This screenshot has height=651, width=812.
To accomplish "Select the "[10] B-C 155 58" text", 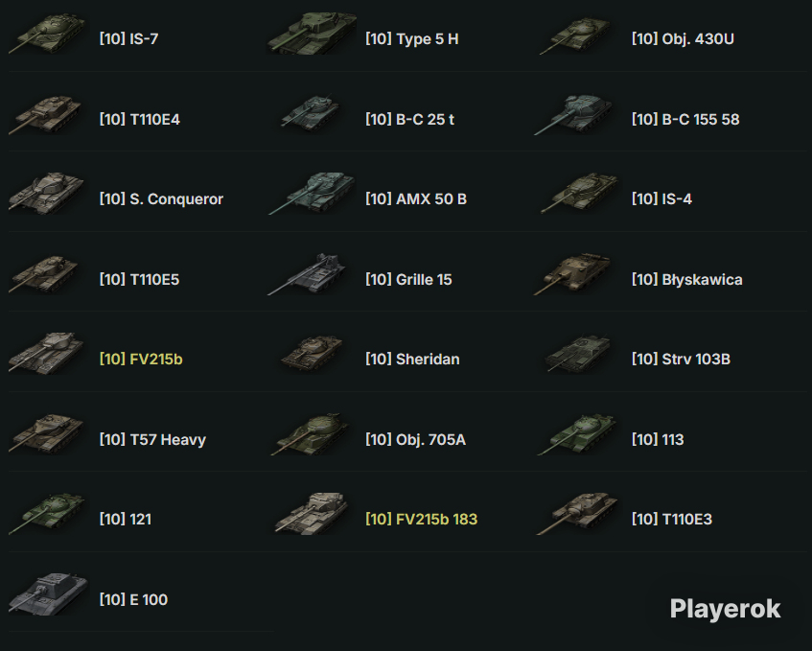I will (x=685, y=119).
